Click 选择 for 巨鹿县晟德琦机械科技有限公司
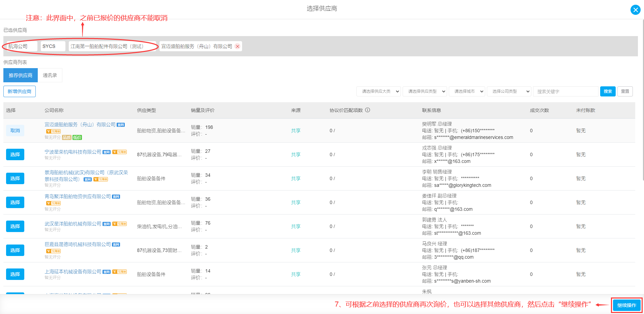Screen dimensions: 644x314 tap(15, 250)
